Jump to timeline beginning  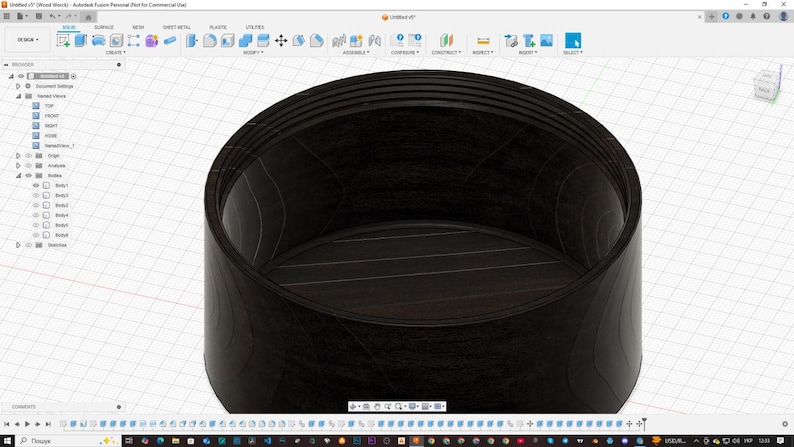(7, 424)
